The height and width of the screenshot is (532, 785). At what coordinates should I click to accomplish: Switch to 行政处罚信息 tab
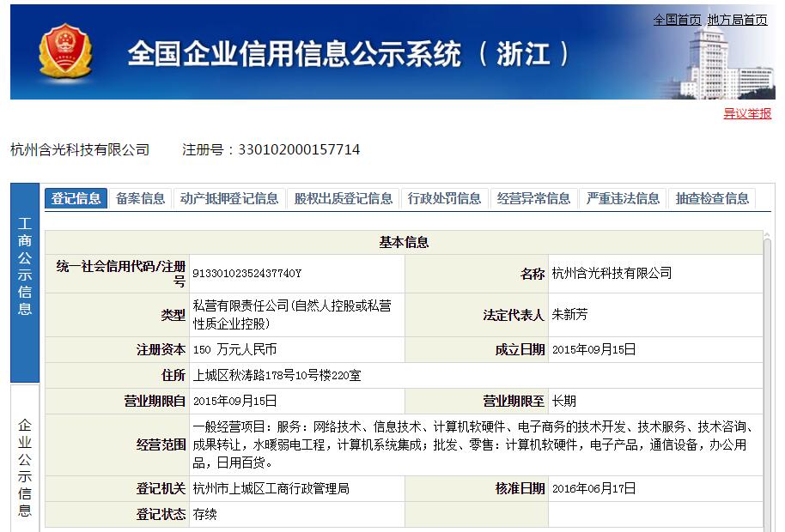coord(444,198)
